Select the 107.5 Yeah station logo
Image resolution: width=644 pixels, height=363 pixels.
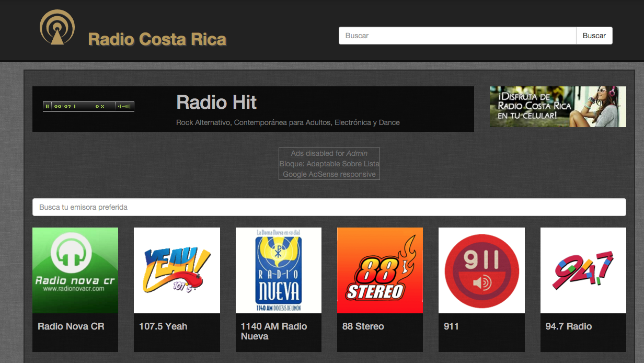pos(177,270)
